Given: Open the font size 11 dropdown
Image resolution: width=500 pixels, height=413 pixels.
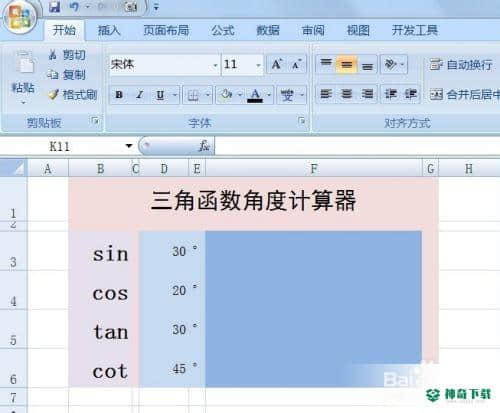Looking at the screenshot, I should point(258,65).
